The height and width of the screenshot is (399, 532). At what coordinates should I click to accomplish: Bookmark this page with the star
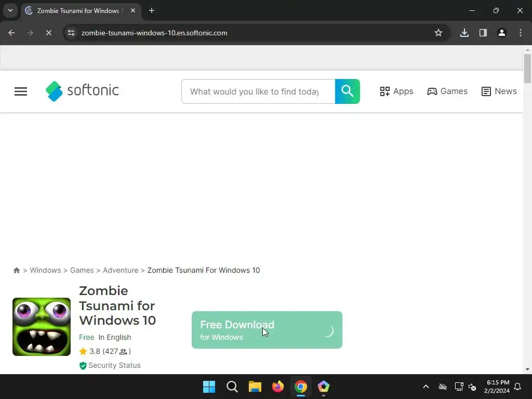[438, 33]
